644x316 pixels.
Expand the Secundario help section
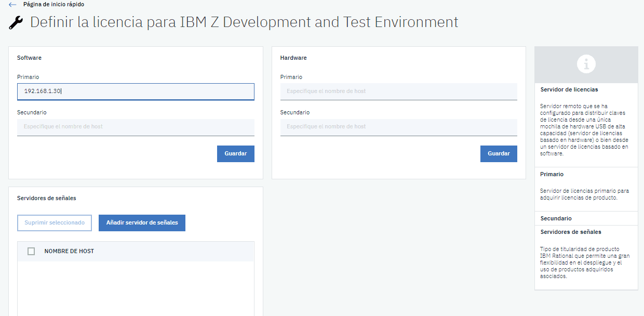[556, 218]
